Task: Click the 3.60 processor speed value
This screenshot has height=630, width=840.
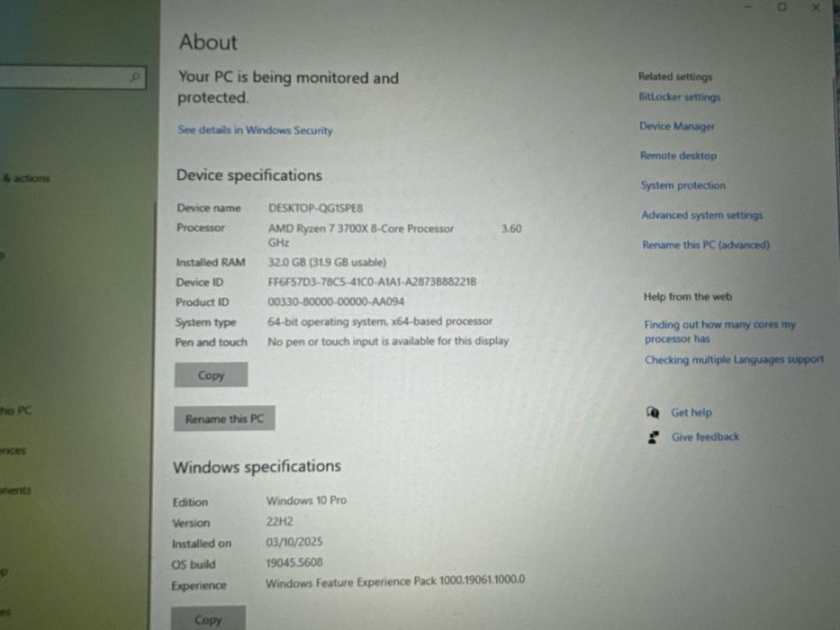Action: [511, 229]
